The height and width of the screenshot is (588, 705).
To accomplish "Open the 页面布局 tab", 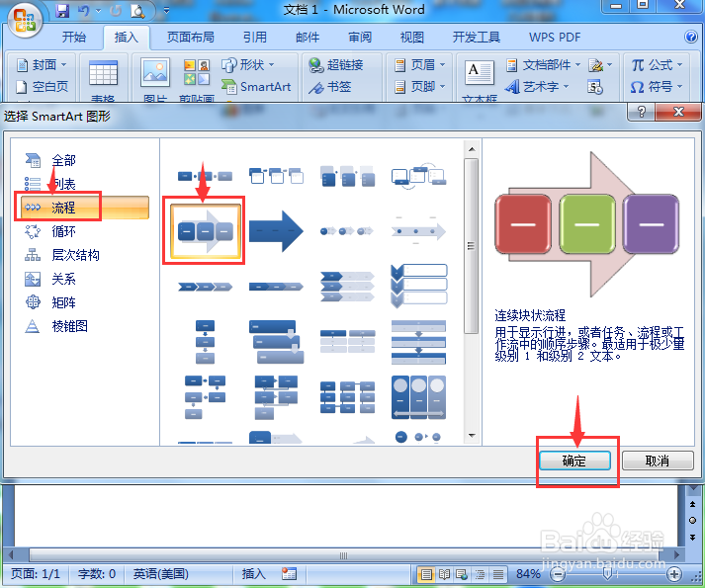I will point(190,37).
